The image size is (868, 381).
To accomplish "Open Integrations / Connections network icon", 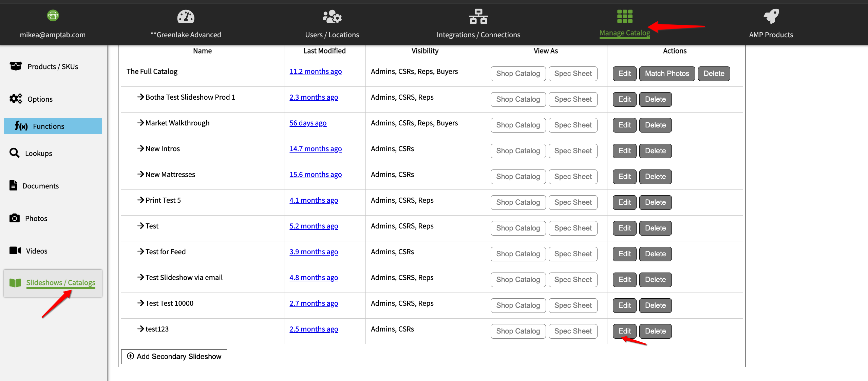I will pyautogui.click(x=478, y=17).
